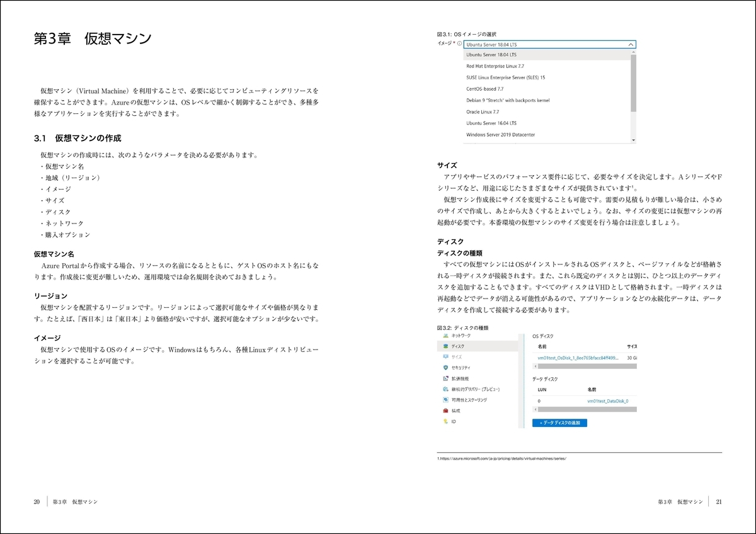Click the ディスクの種類 subheading
756x534 pixels.
point(460,253)
